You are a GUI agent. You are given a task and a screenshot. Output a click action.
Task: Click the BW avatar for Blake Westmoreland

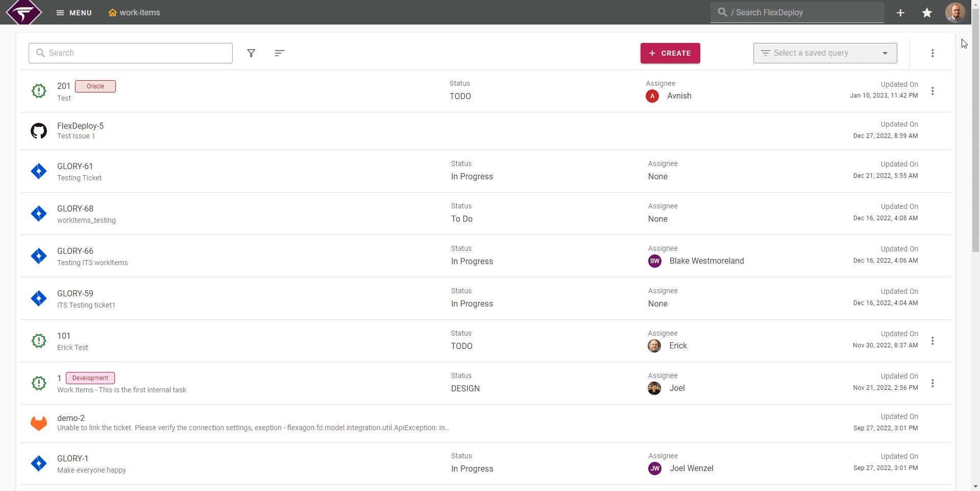[x=655, y=261]
